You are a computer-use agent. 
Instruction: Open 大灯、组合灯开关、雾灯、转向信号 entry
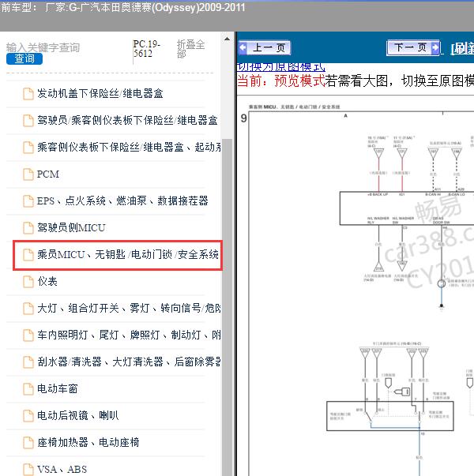click(129, 308)
